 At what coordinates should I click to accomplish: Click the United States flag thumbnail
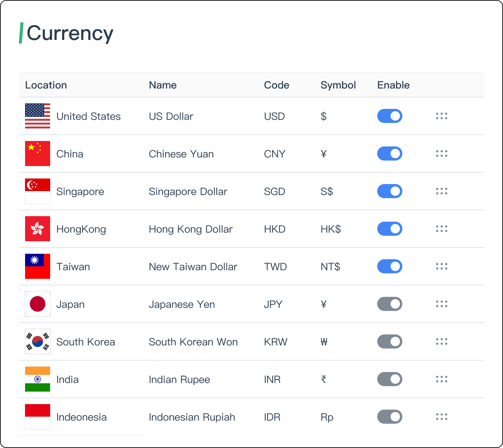(38, 116)
